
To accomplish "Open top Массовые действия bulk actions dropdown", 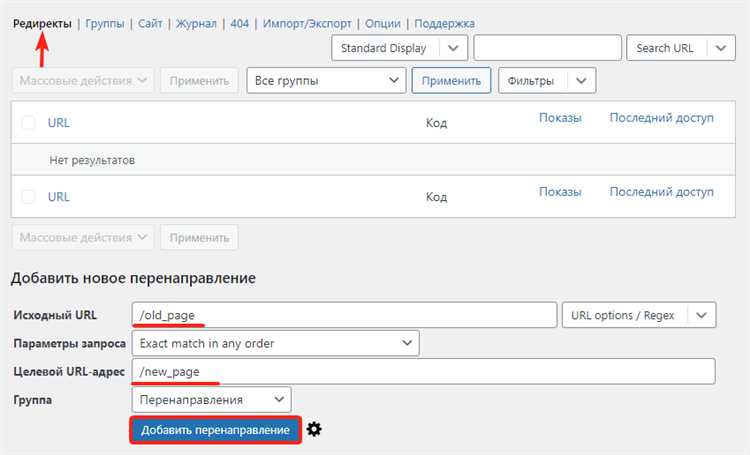I will (x=83, y=80).
